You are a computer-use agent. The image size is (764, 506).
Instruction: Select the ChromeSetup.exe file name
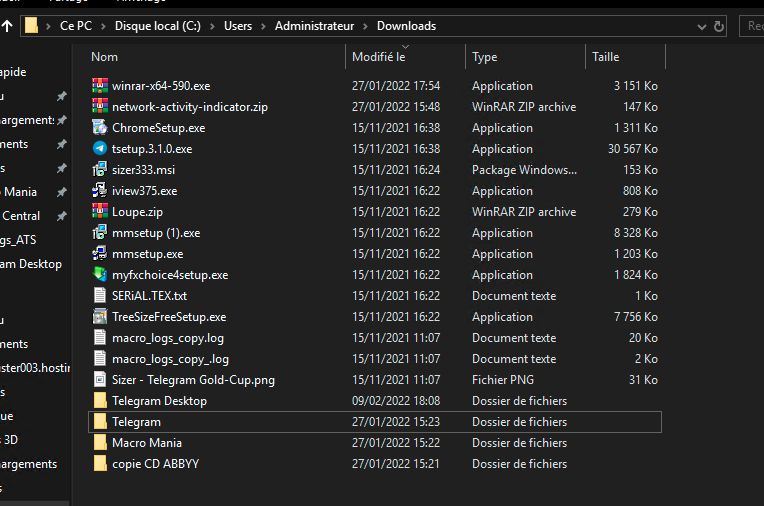(159, 128)
